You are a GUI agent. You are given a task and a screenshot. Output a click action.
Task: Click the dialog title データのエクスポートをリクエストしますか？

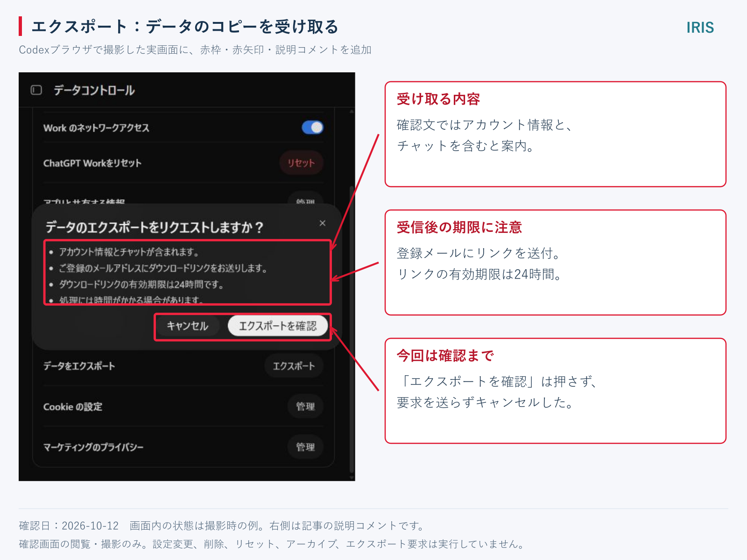[155, 227]
